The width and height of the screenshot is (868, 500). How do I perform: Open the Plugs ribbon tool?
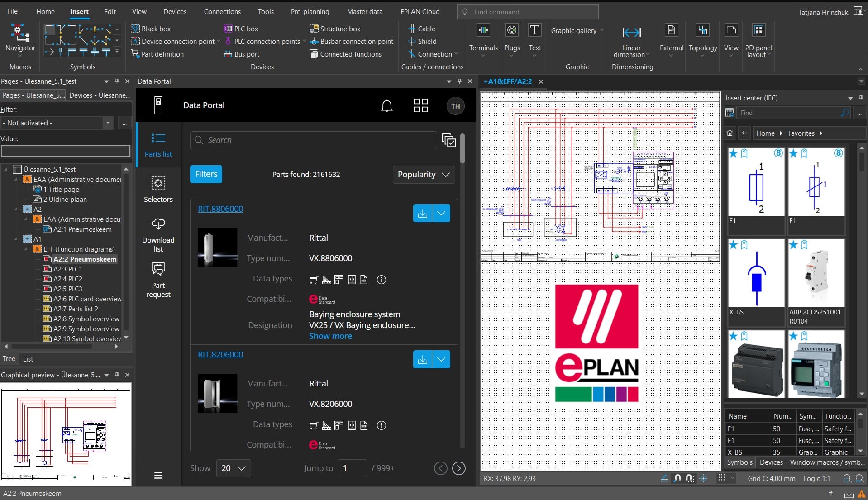512,40
